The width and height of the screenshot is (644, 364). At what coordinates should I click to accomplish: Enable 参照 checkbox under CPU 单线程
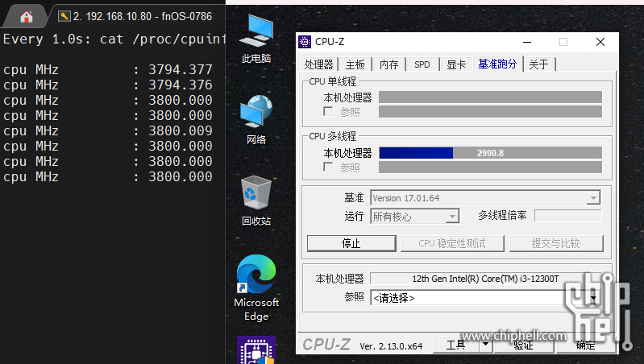tap(328, 112)
